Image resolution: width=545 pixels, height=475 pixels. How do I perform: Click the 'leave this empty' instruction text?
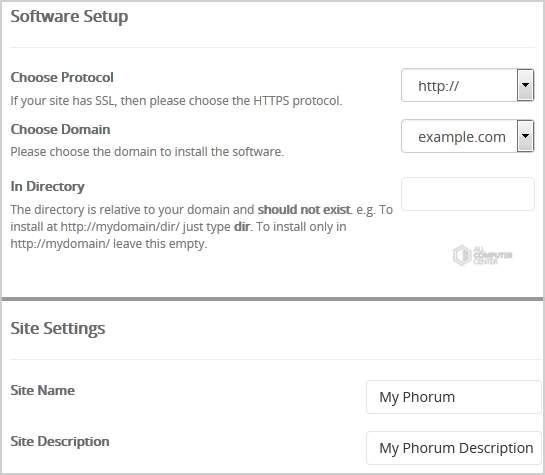[x=160, y=244]
